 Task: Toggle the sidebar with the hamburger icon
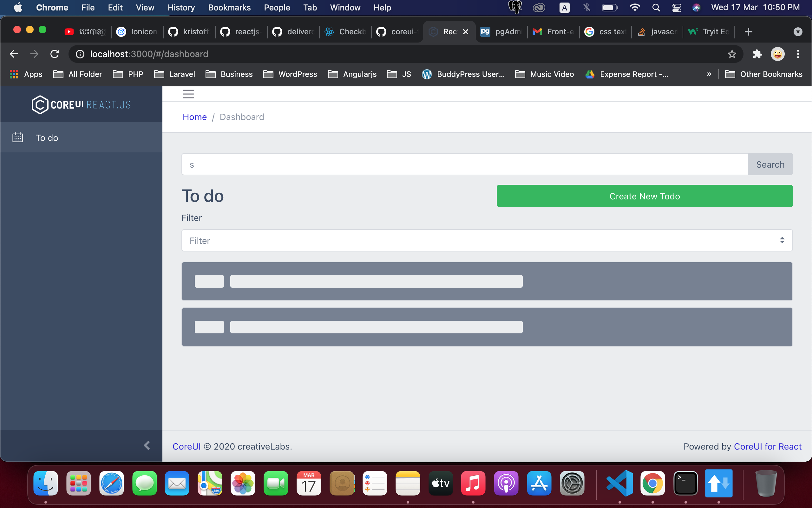(188, 94)
